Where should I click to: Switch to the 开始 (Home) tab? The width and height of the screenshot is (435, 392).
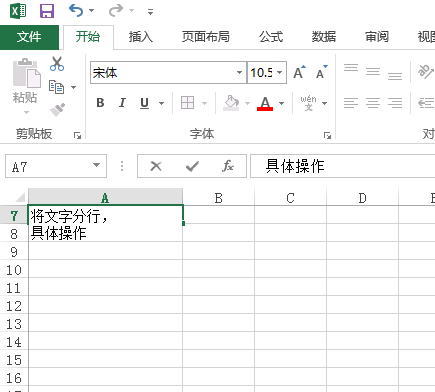click(x=88, y=37)
